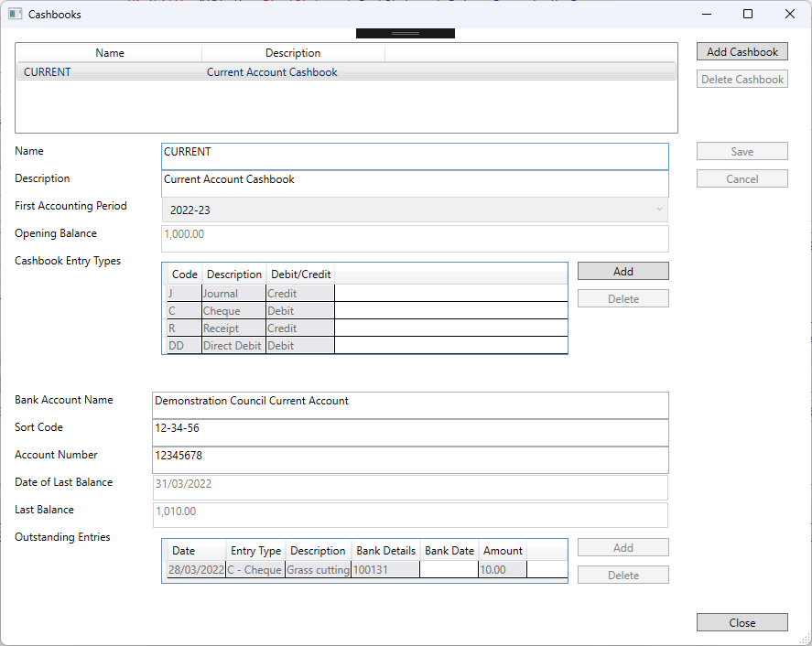Select the '100131' bank details cell
This screenshot has width=812, height=646.
tap(385, 570)
